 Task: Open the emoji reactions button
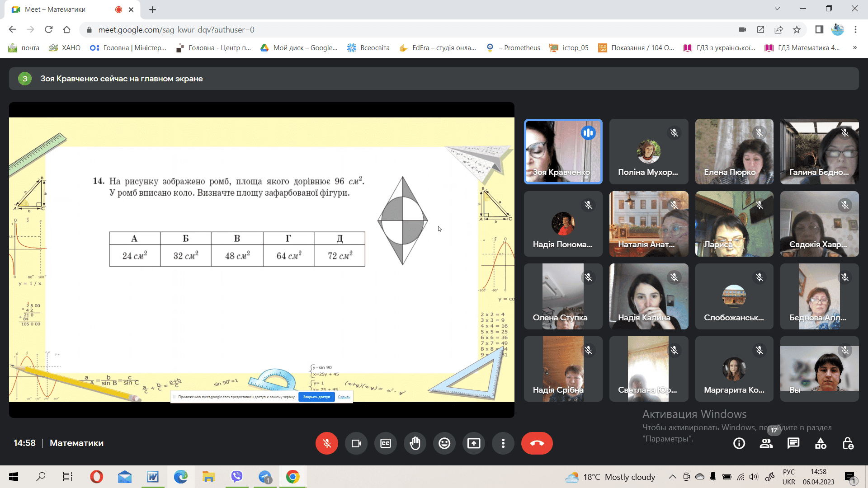pyautogui.click(x=444, y=443)
